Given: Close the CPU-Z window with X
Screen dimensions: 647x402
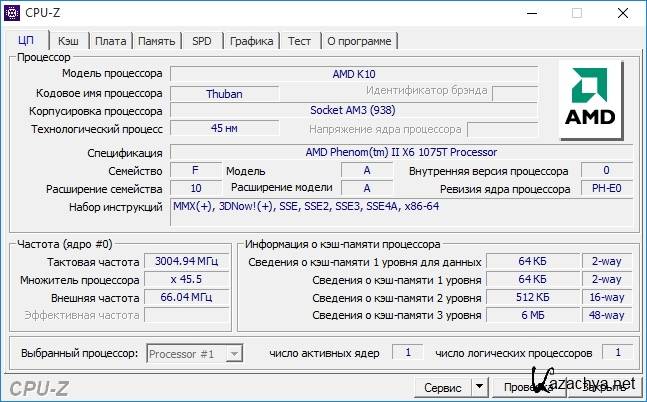Looking at the screenshot, I should (622, 13).
